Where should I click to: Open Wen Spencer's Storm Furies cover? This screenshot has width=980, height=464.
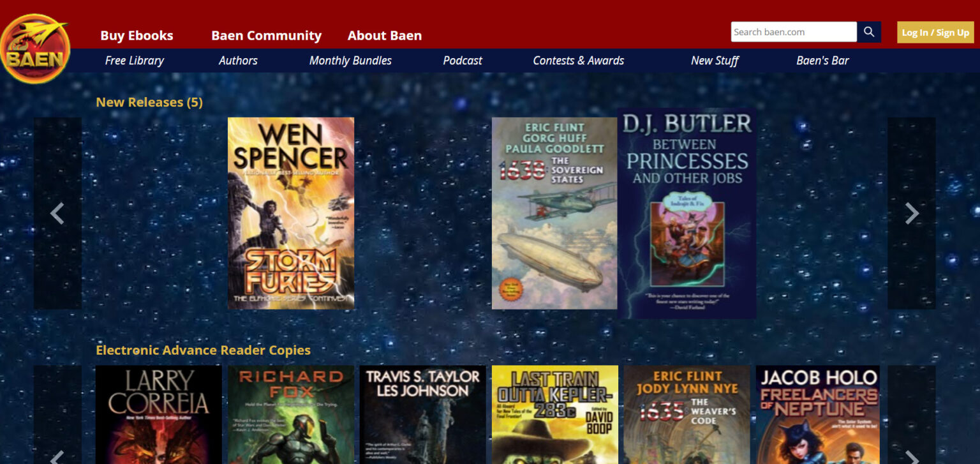click(291, 213)
